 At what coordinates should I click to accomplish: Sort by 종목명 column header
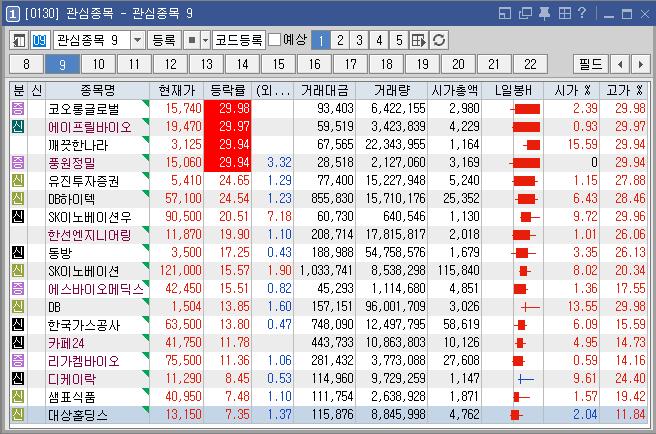coord(97,90)
